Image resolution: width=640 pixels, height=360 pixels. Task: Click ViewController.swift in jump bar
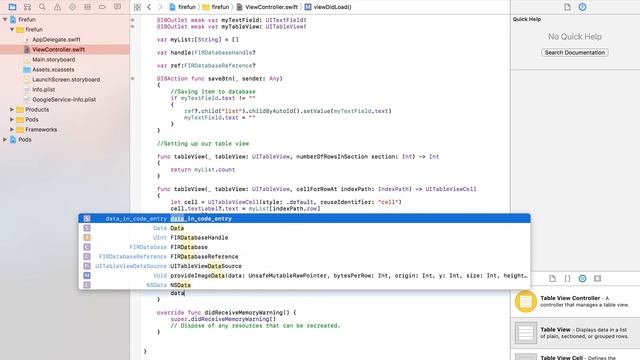(x=267, y=7)
